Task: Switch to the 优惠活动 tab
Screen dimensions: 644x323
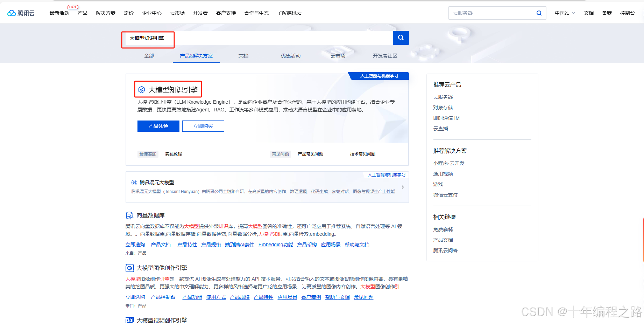Action: pyautogui.click(x=291, y=56)
